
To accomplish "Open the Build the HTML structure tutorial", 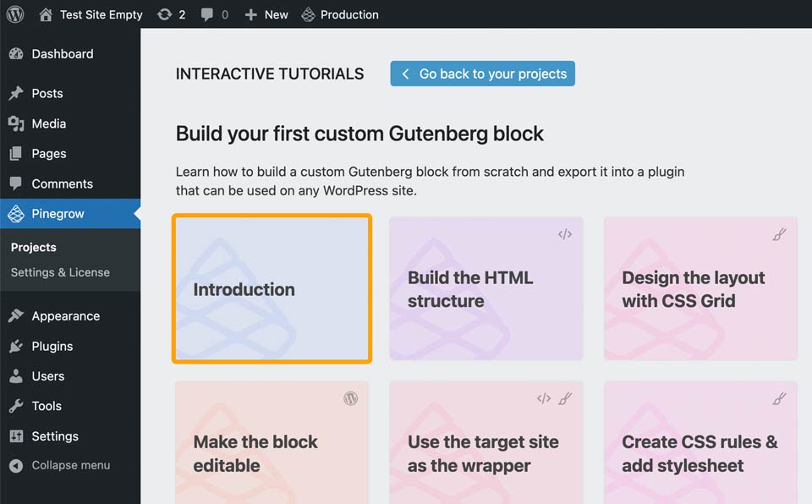I will click(486, 289).
